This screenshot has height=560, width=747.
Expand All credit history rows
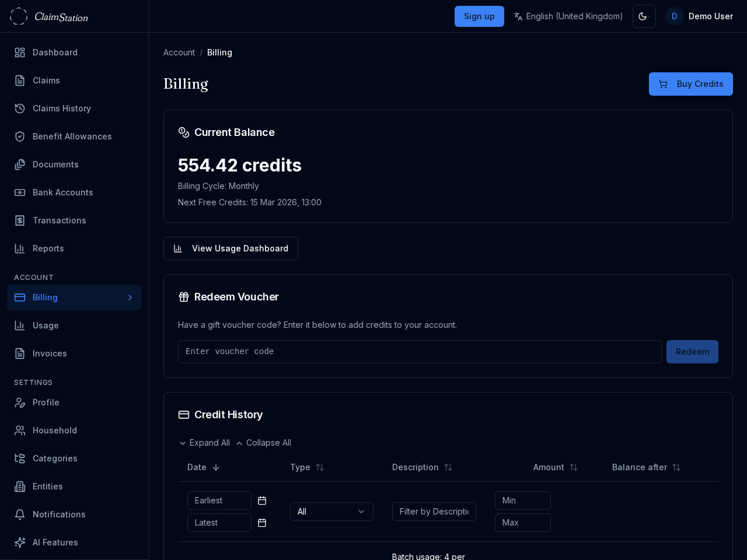click(x=204, y=443)
